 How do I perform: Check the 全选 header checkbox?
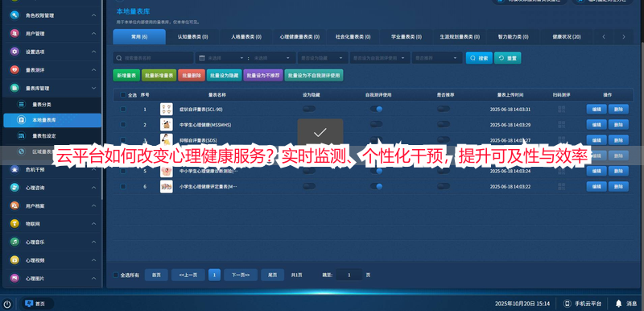pyautogui.click(x=123, y=95)
